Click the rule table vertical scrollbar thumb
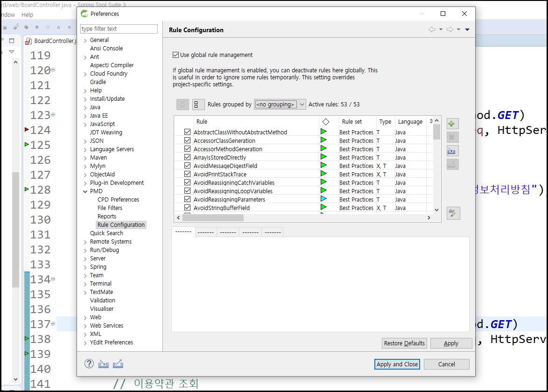Image resolution: width=548 pixels, height=392 pixels. pyautogui.click(x=436, y=132)
